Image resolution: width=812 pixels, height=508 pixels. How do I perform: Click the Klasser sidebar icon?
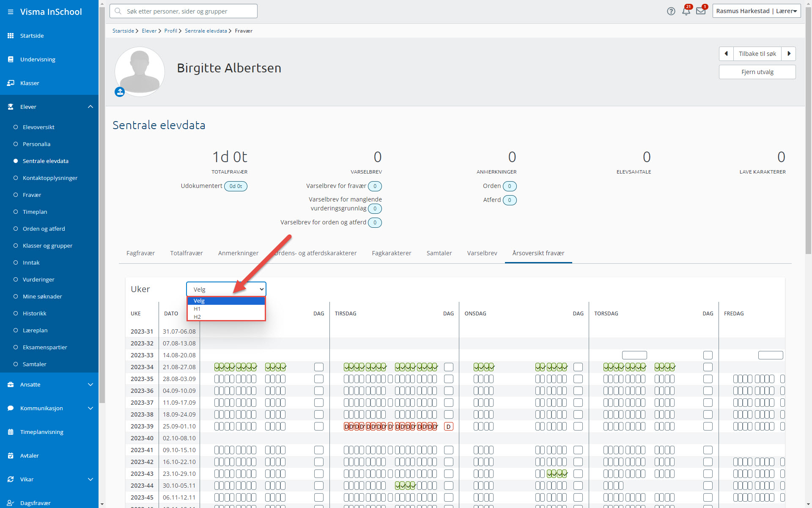[x=11, y=83]
